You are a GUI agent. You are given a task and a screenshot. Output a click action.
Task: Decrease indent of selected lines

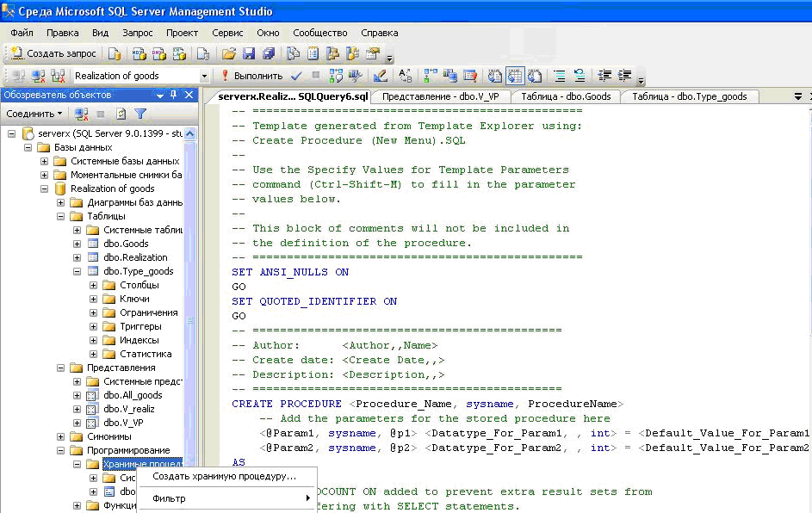pyautogui.click(x=604, y=76)
